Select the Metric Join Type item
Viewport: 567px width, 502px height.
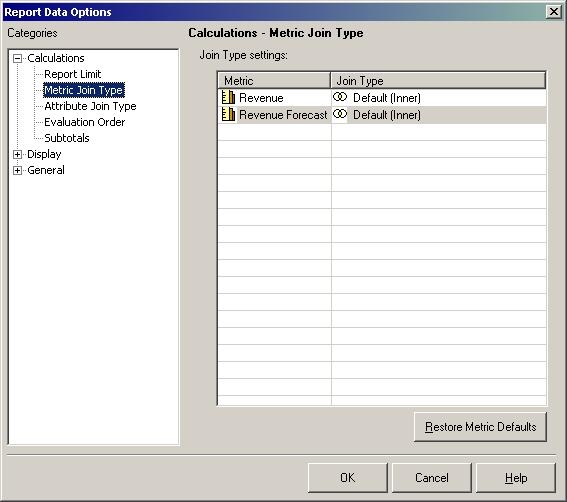pyautogui.click(x=84, y=90)
